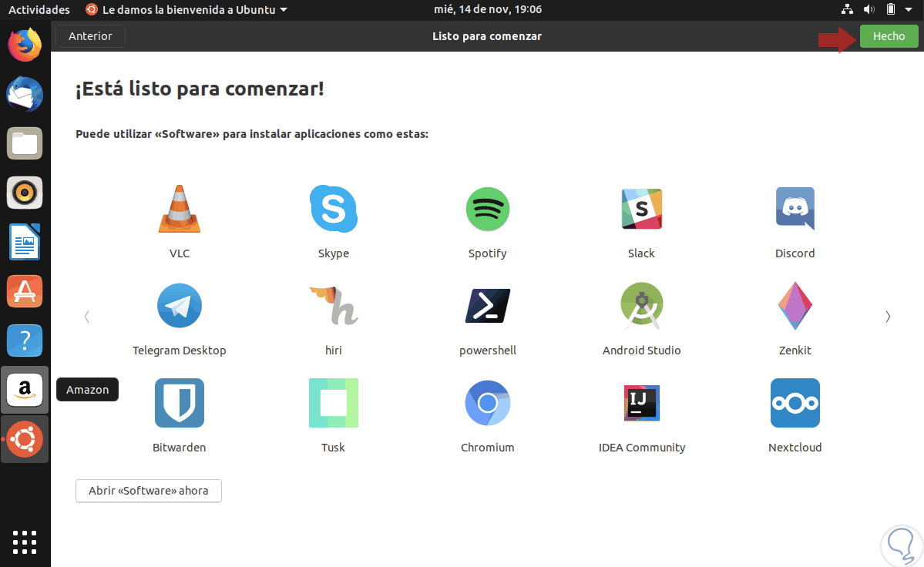
Task: Click the Nextcloud label text
Action: [x=795, y=448]
